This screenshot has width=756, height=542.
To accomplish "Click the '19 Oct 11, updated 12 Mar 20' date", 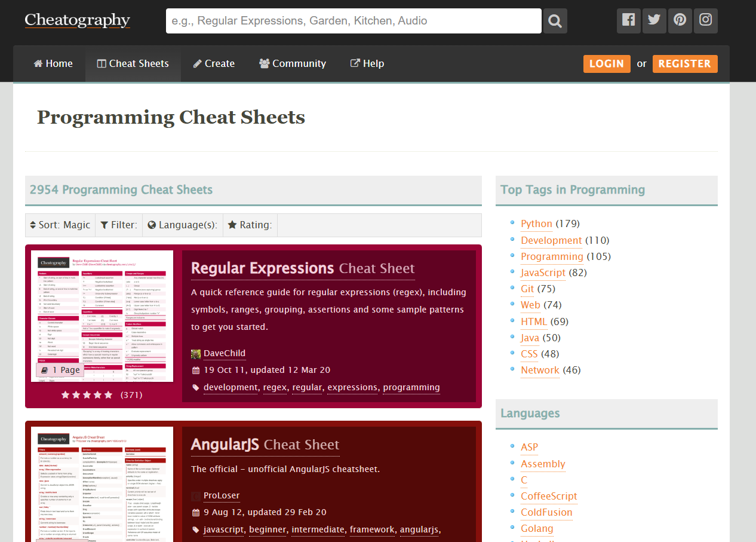I will coord(267,370).
